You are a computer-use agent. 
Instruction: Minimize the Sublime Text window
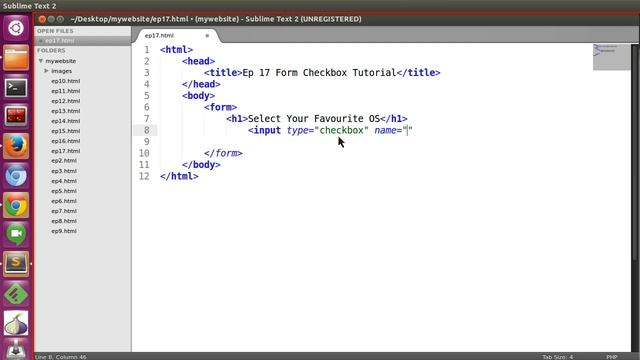click(x=51, y=19)
